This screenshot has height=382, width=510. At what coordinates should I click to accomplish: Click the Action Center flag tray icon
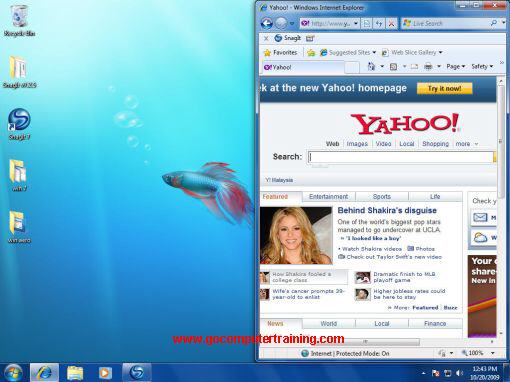435,373
